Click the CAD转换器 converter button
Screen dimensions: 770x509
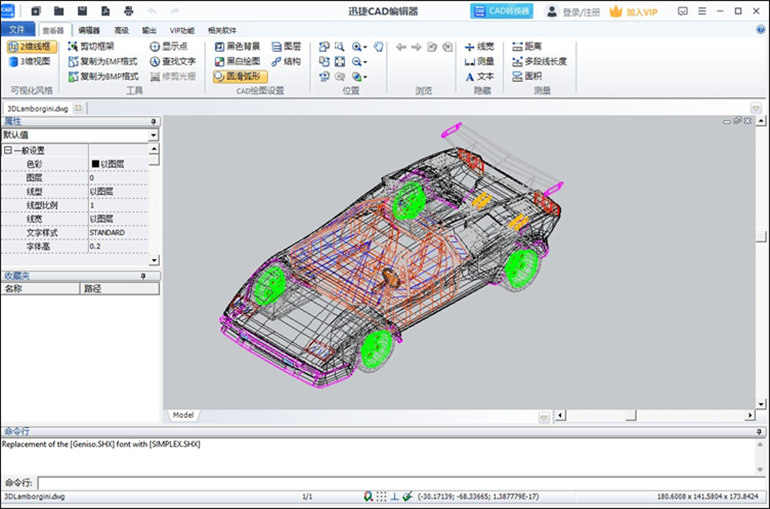coord(501,11)
